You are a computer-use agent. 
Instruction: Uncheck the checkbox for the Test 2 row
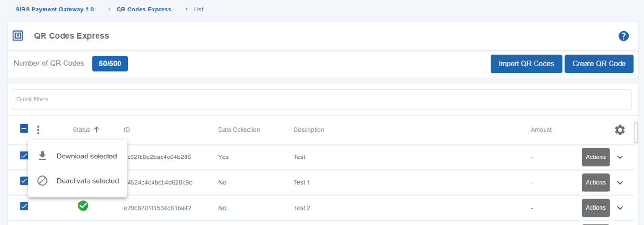[24, 206]
